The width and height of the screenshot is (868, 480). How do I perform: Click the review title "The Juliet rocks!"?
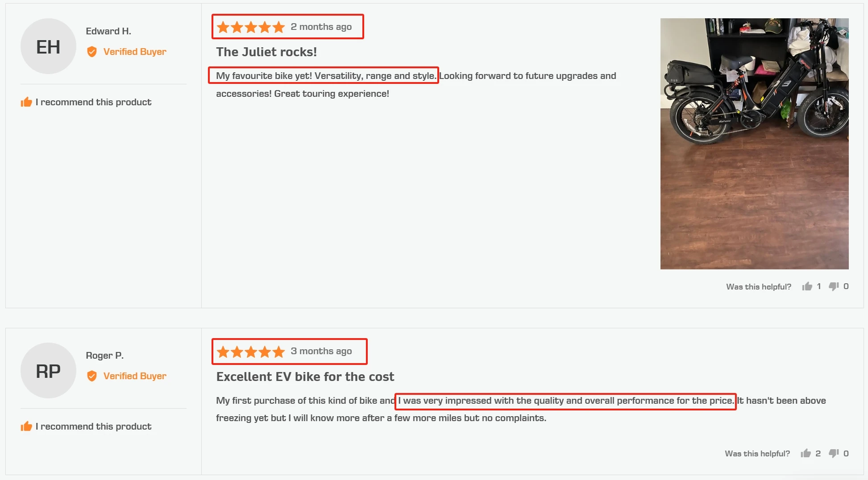click(266, 52)
